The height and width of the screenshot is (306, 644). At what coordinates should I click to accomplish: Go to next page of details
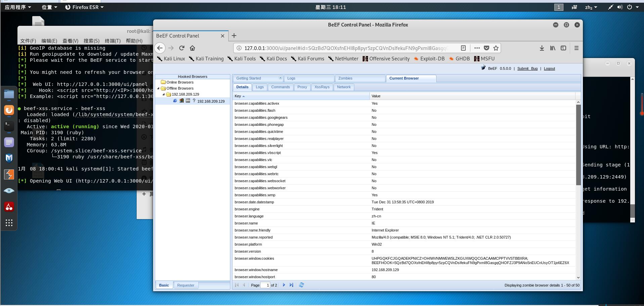[x=284, y=285]
